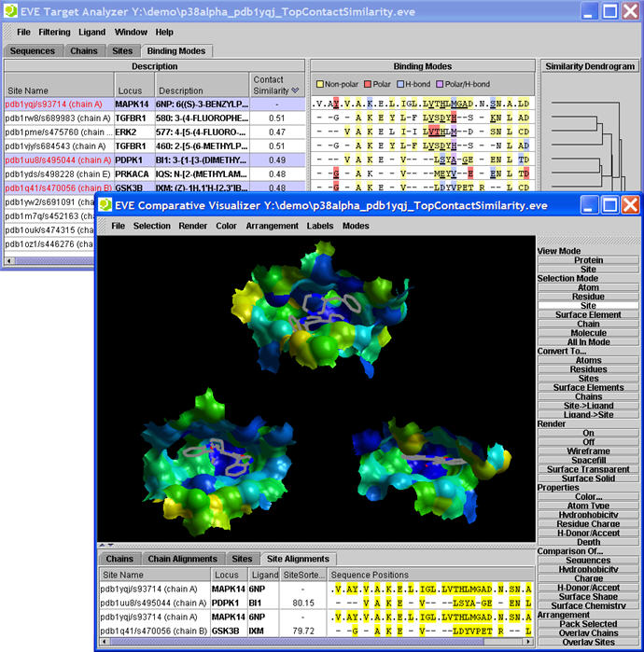Image resolution: width=644 pixels, height=652 pixels.
Task: Click the Polar red legend swatch
Action: pyautogui.click(x=367, y=84)
